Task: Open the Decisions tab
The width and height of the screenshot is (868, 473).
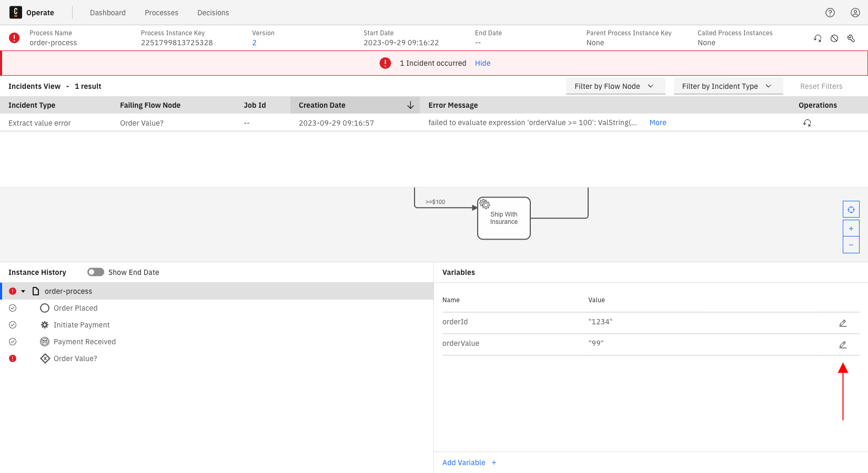Action: tap(213, 13)
